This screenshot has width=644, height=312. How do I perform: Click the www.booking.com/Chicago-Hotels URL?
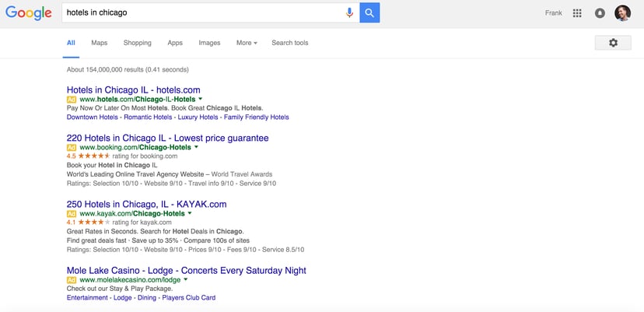tap(135, 147)
